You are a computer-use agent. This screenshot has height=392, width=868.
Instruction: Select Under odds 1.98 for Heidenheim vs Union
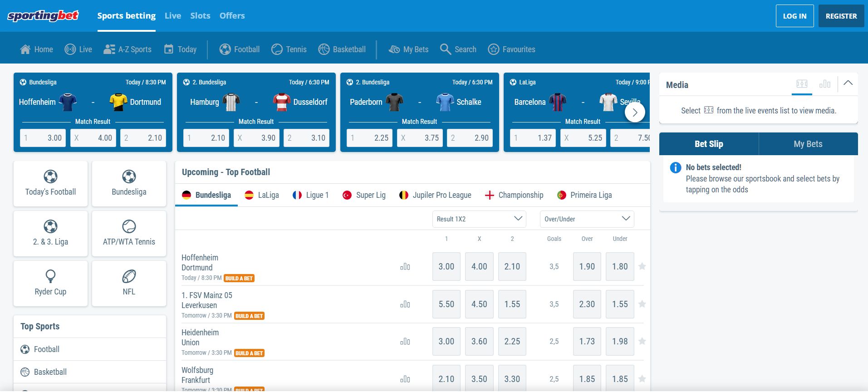point(620,342)
